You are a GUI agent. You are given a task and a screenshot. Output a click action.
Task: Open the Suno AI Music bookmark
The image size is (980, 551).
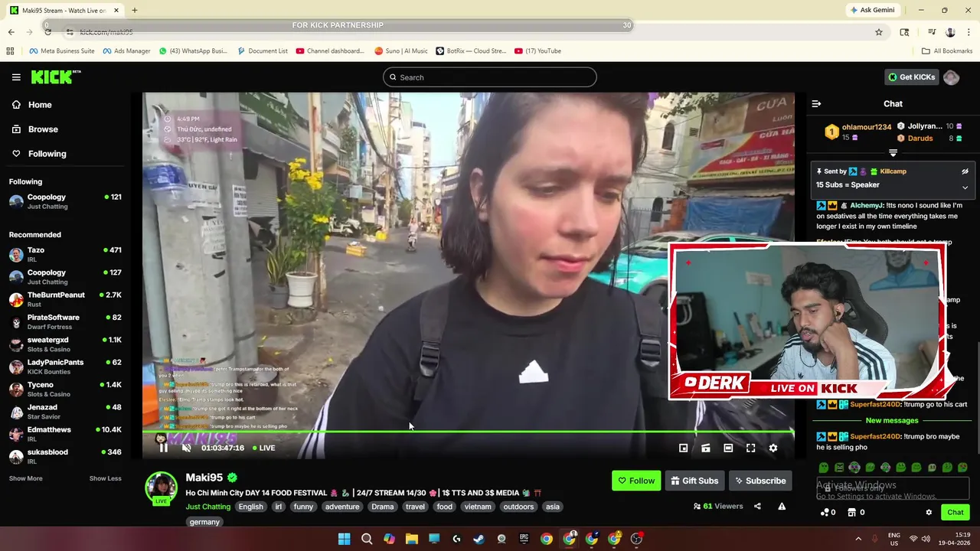coord(401,51)
